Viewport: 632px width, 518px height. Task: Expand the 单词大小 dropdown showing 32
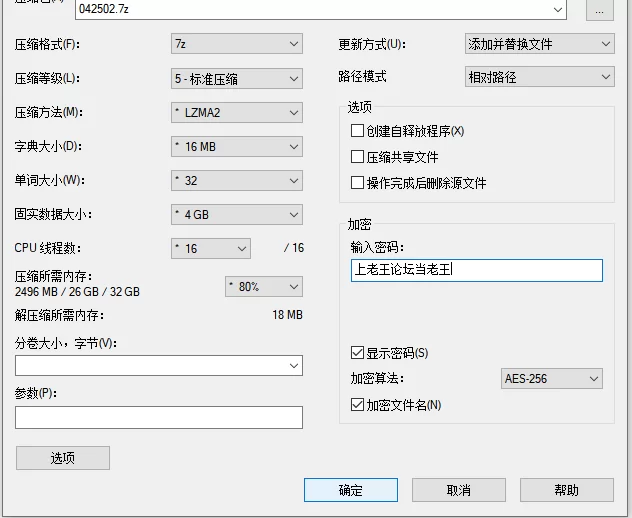(237, 181)
